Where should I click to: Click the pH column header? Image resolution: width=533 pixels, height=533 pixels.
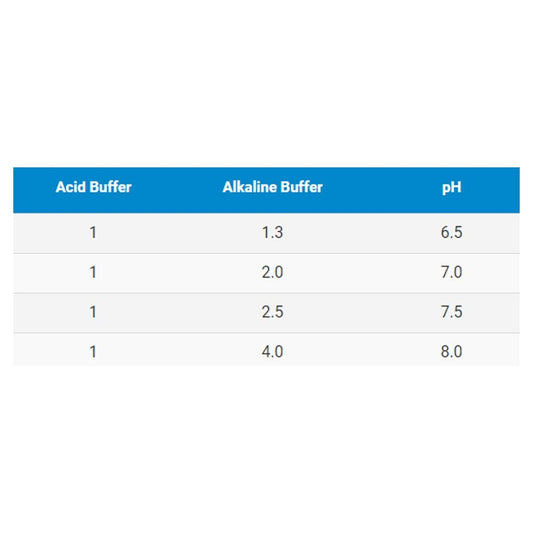click(451, 188)
